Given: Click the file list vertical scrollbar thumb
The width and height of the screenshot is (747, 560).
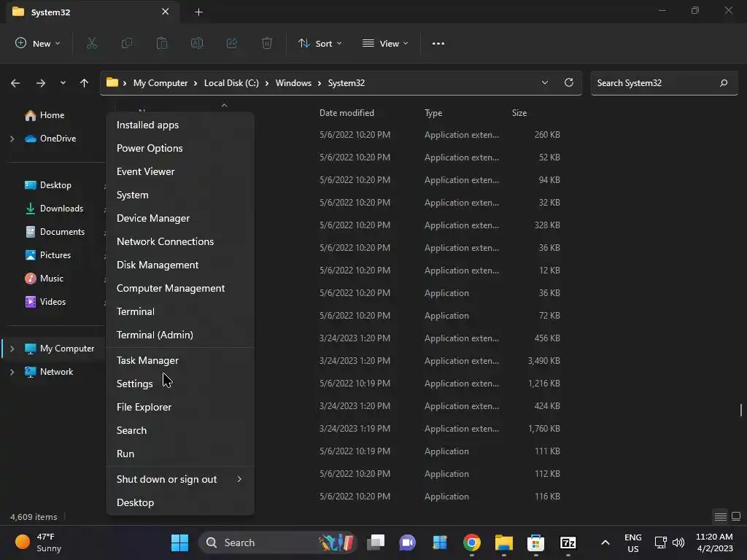Looking at the screenshot, I should pos(741,410).
